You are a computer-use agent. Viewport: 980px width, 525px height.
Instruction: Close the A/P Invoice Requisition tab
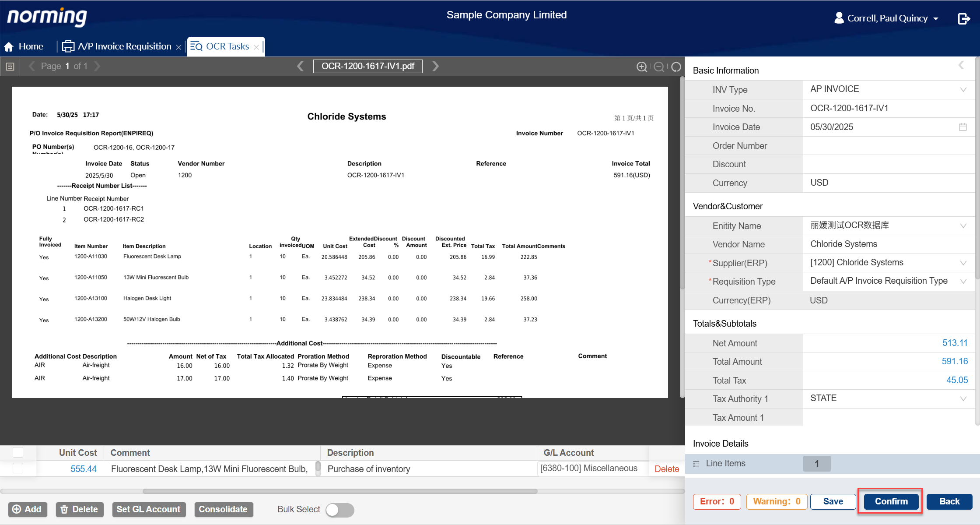pyautogui.click(x=178, y=47)
